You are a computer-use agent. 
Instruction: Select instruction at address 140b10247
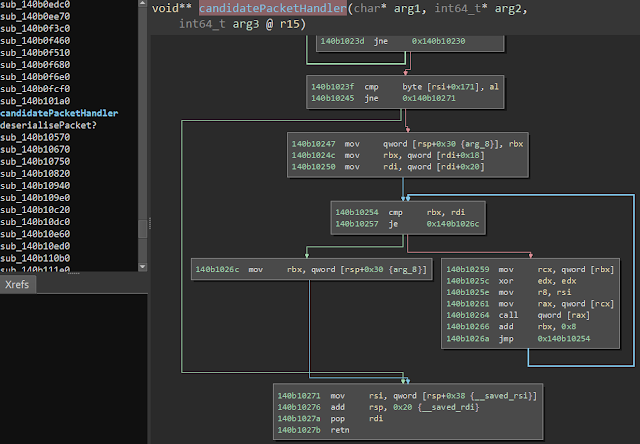pos(408,144)
